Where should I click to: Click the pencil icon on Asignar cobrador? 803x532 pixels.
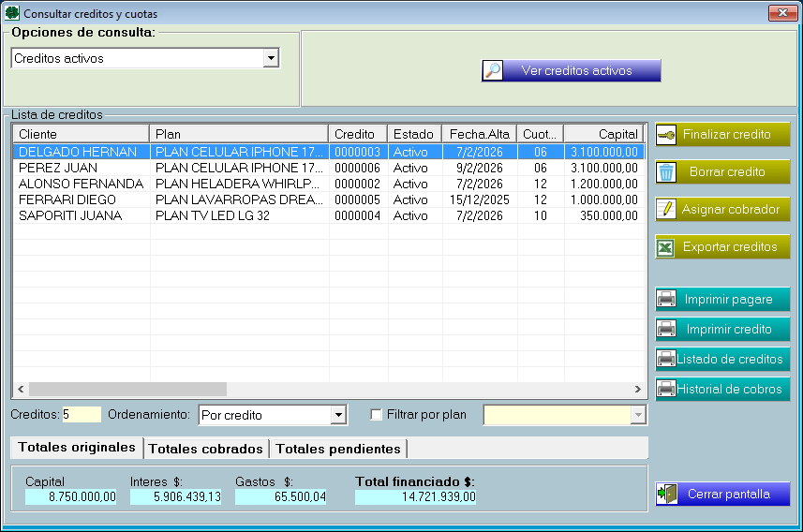coord(666,210)
